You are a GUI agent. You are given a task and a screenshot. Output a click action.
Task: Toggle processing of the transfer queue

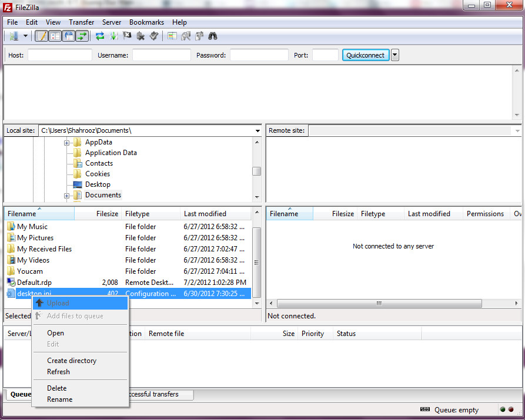113,36
